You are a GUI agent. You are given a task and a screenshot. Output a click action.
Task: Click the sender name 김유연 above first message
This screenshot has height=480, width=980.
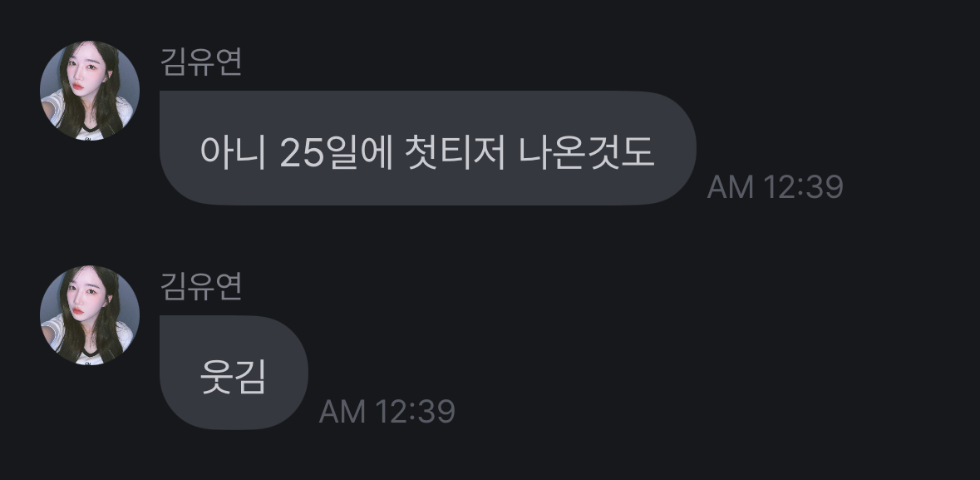(x=201, y=62)
